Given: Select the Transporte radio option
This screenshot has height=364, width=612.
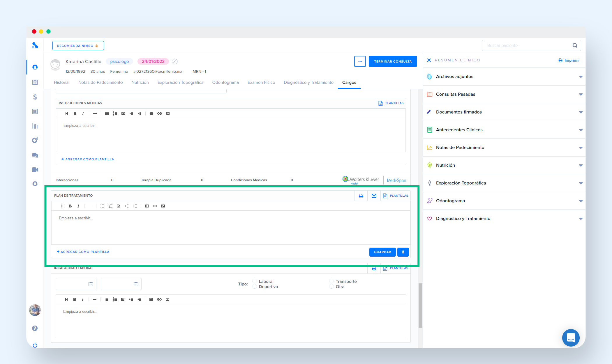Looking at the screenshot, I should (331, 281).
